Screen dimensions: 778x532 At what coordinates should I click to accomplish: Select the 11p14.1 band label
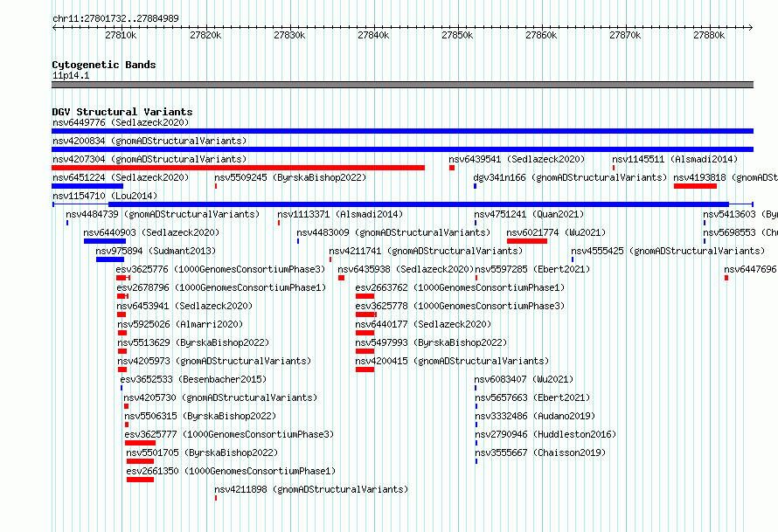point(71,75)
